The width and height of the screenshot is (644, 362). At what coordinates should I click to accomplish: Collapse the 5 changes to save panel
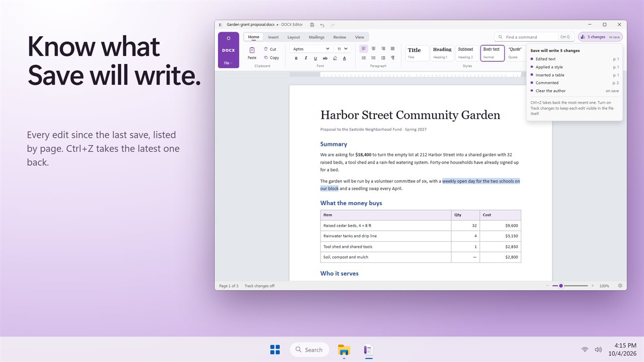point(600,37)
